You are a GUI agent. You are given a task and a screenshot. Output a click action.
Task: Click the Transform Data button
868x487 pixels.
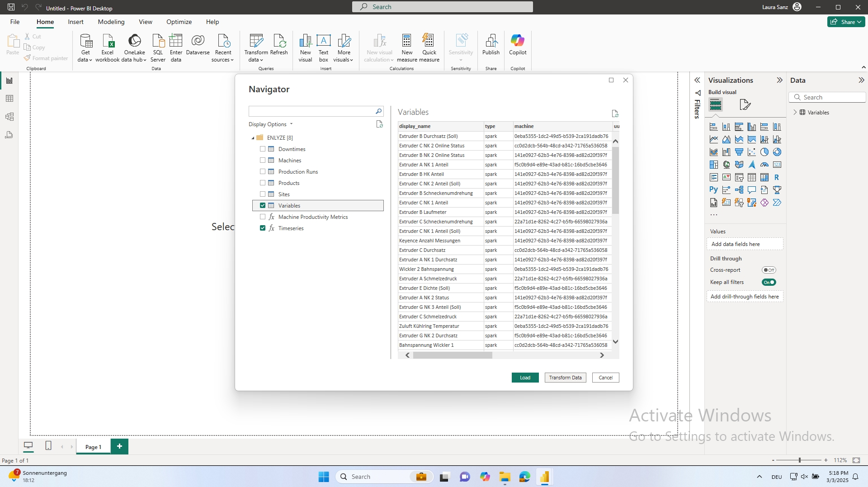pos(565,378)
